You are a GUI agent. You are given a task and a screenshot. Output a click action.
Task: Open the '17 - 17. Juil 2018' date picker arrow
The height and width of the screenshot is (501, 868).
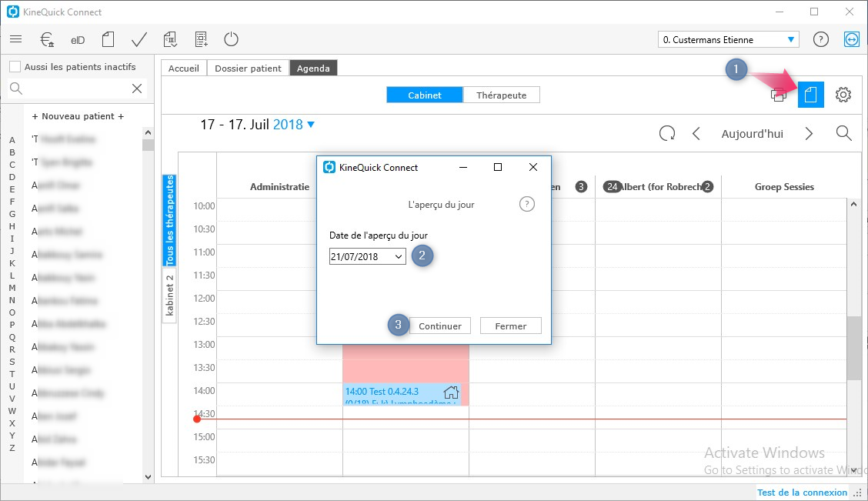[x=311, y=125]
